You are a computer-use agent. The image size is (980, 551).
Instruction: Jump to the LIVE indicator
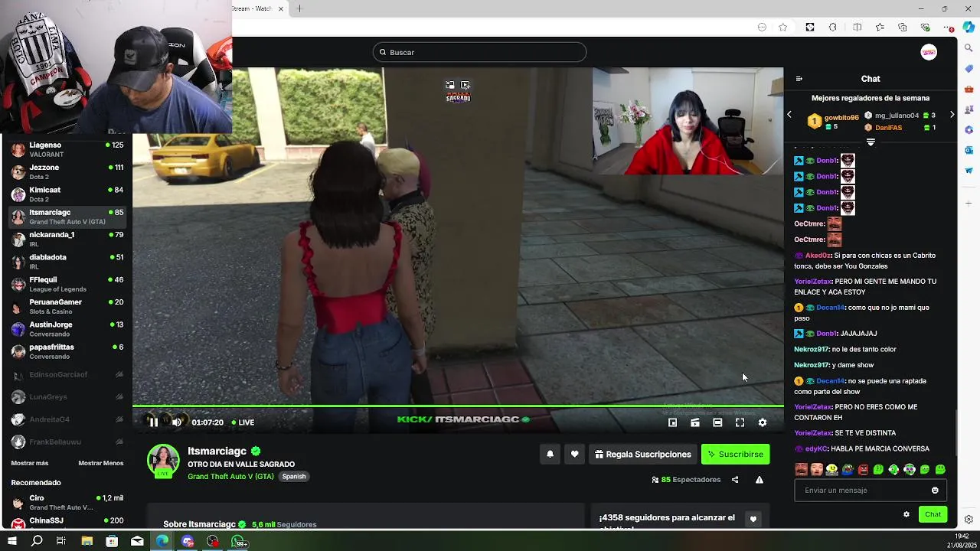pos(242,422)
